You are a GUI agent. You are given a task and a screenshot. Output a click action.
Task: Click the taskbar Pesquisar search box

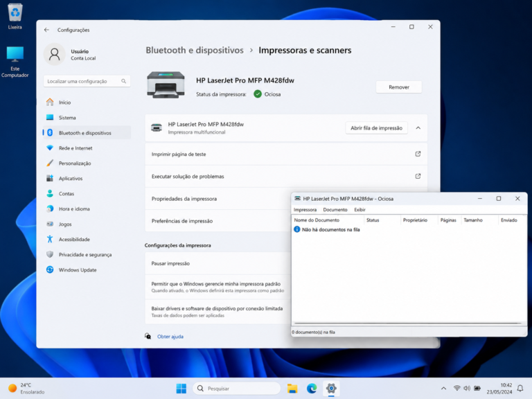pos(237,388)
